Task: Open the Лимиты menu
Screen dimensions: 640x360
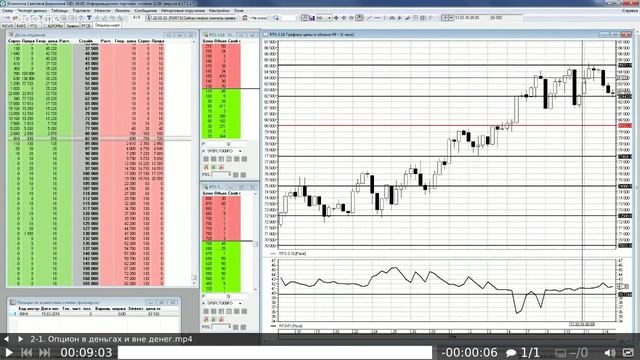Action: (122, 11)
